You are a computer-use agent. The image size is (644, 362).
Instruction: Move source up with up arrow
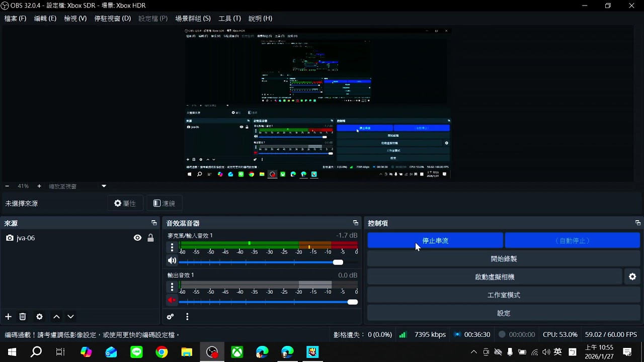(56, 317)
